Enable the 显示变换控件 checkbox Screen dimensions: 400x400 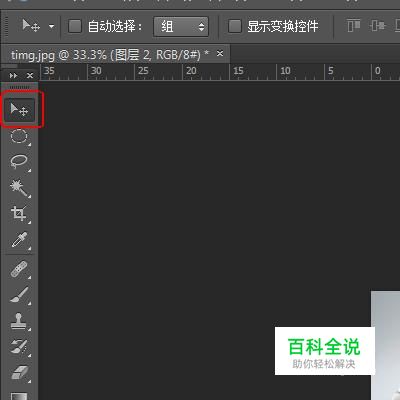click(x=235, y=26)
